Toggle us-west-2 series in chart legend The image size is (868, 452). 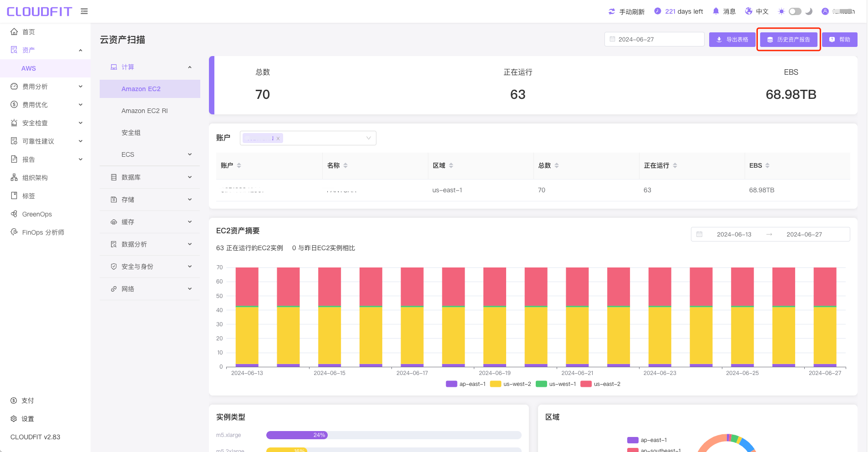(510, 384)
